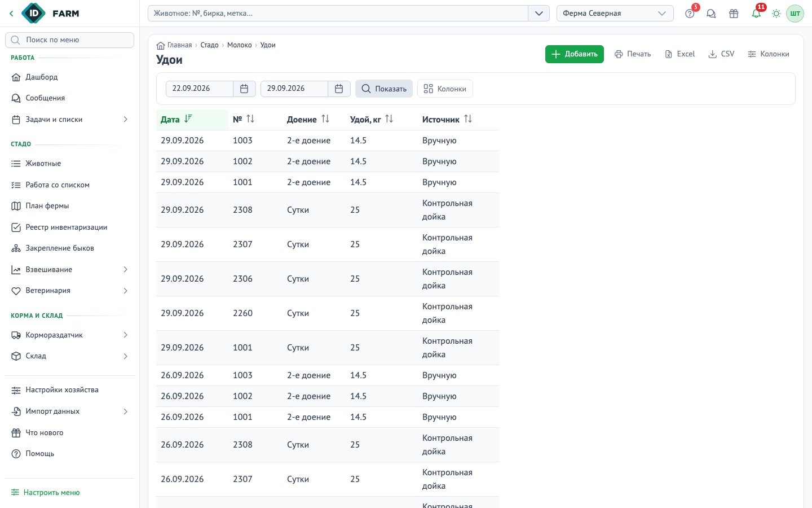Open the end date calendar picker icon

tap(339, 89)
